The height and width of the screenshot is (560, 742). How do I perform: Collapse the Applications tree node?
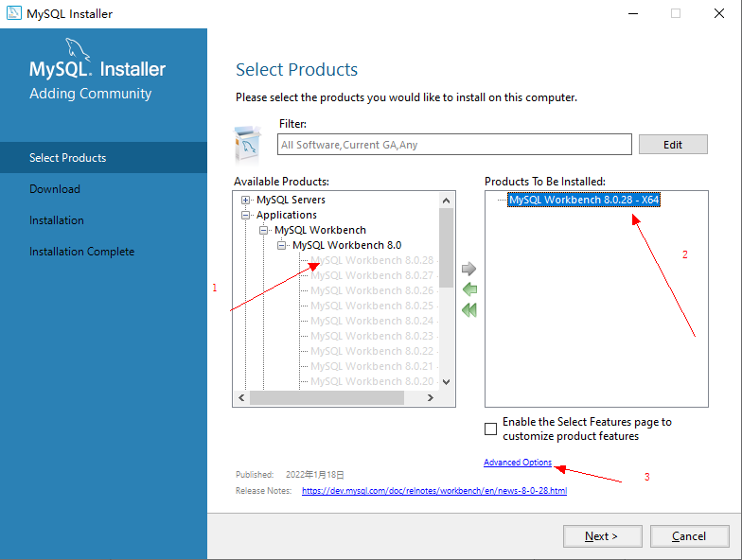[x=245, y=216]
